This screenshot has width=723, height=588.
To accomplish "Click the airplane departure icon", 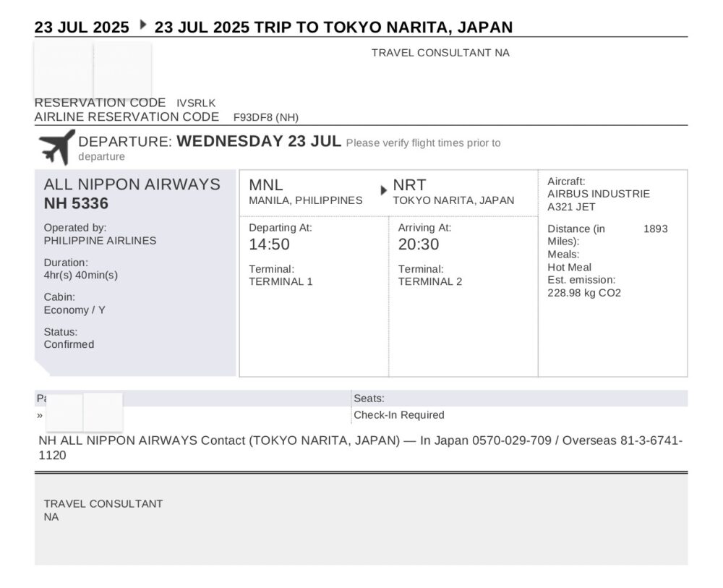I will [x=56, y=147].
